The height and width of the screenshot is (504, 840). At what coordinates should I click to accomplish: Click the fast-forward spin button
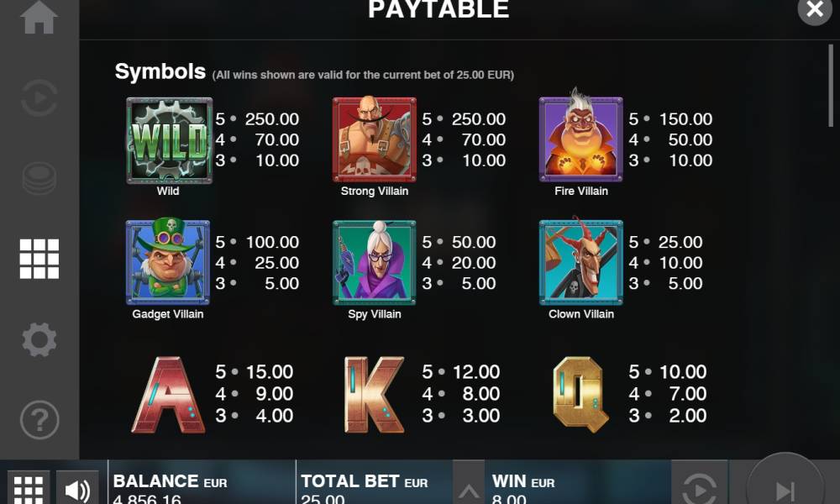pos(785,485)
